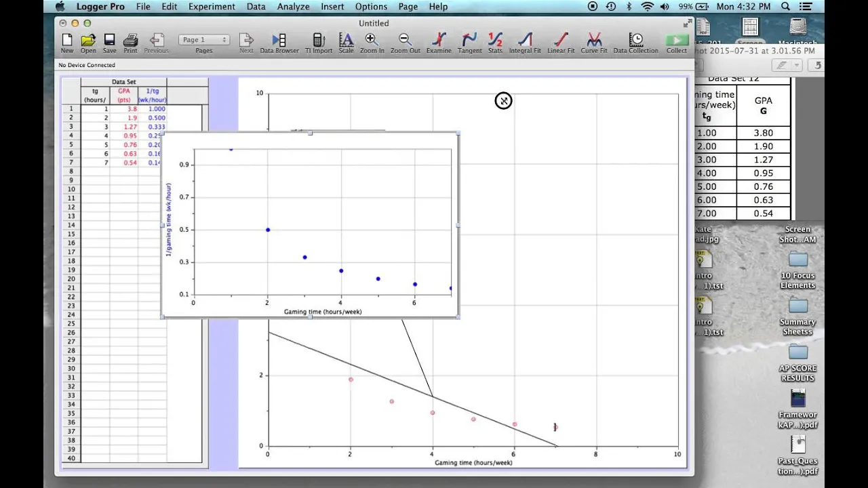
Task: Turn on the Tangent tool
Action: 469,43
